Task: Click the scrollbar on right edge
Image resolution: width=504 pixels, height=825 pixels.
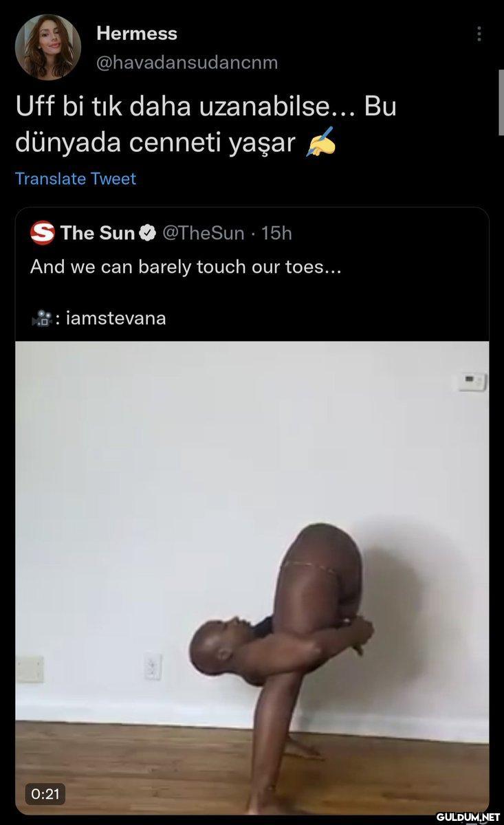Action: [x=501, y=102]
